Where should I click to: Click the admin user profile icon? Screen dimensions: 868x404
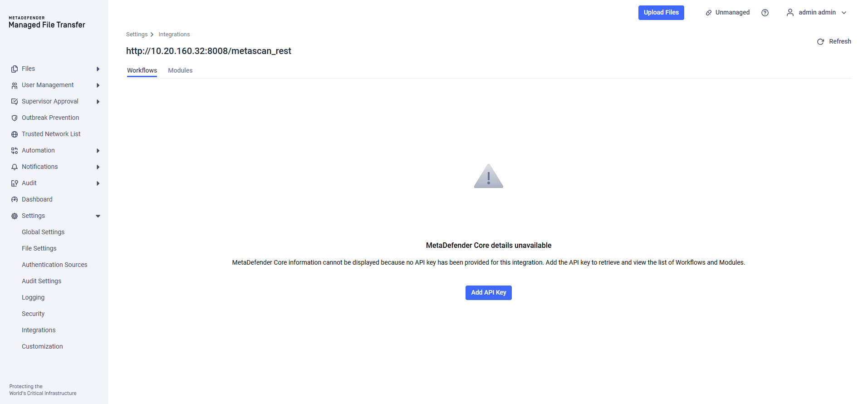pos(790,13)
